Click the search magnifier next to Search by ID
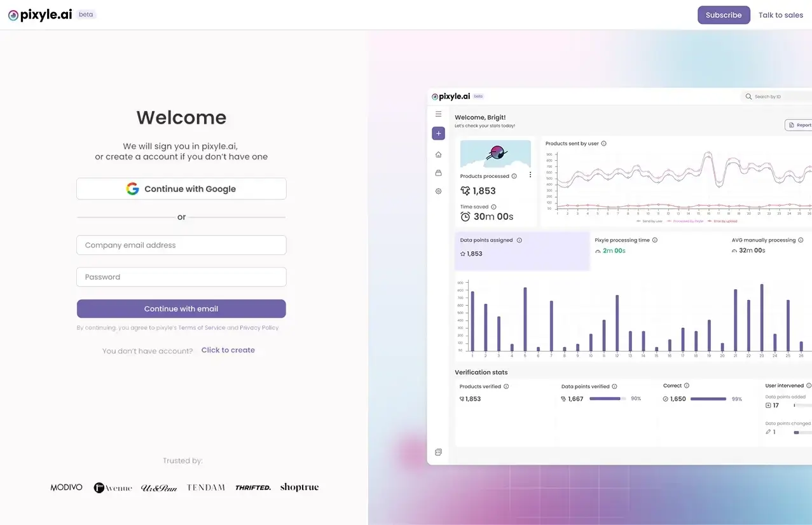 748,96
